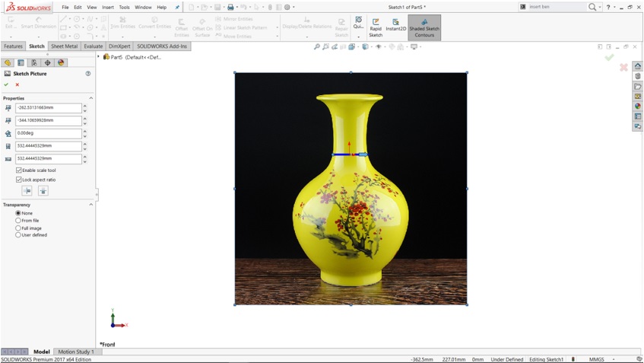Collapse the Properties section
The width and height of the screenshot is (644, 363).
[91, 98]
